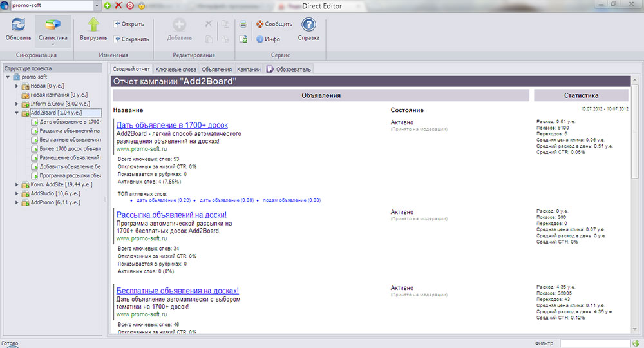Click the Инфо button
This screenshot has height=348, width=644.
tap(268, 39)
